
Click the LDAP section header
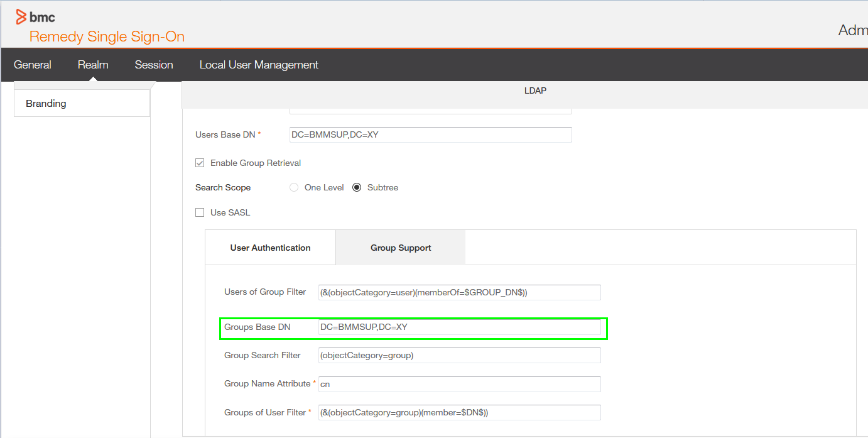point(535,90)
